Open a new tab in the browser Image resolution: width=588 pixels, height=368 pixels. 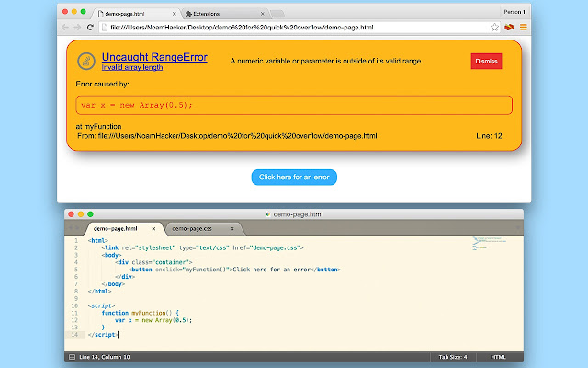(277, 15)
